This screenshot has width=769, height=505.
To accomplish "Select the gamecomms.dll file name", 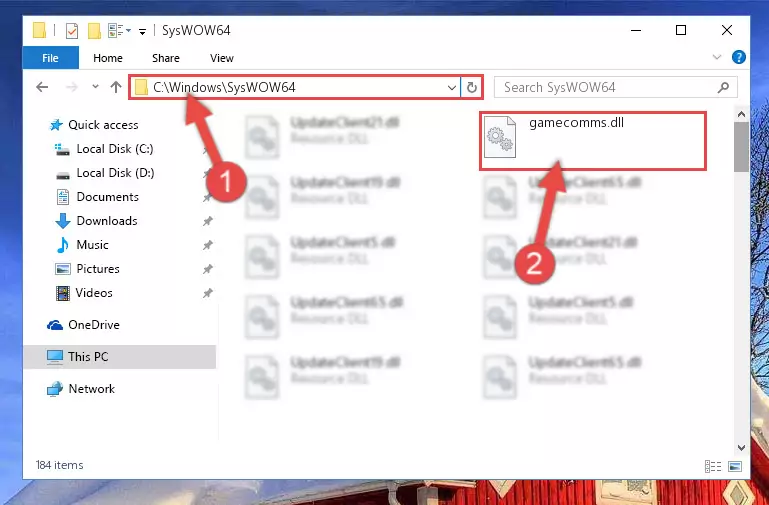I will click(x=576, y=123).
